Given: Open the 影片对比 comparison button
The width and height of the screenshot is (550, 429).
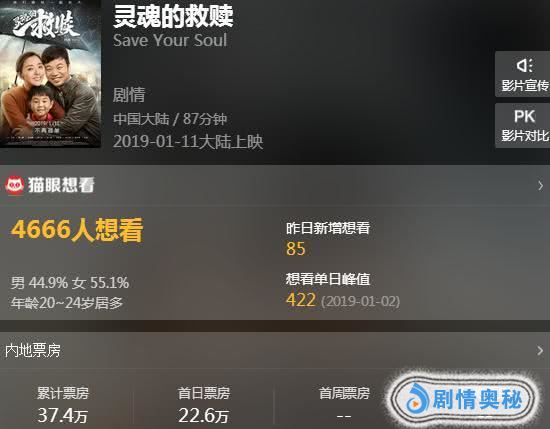Looking at the screenshot, I should (x=523, y=125).
